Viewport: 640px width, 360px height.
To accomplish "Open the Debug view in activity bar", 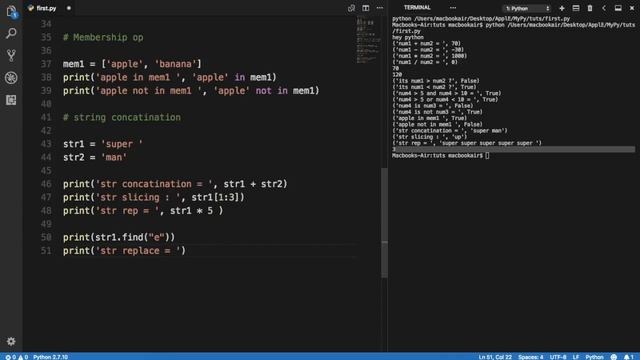I will coord(11,78).
